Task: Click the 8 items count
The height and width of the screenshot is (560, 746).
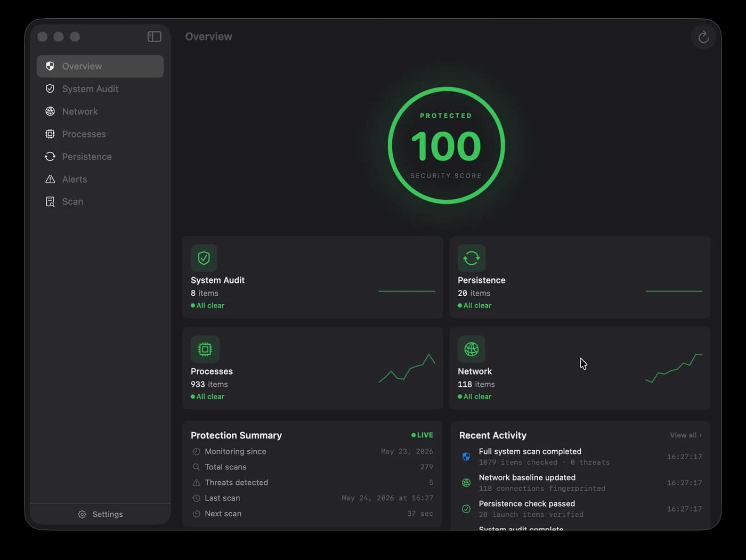Action: (x=205, y=293)
